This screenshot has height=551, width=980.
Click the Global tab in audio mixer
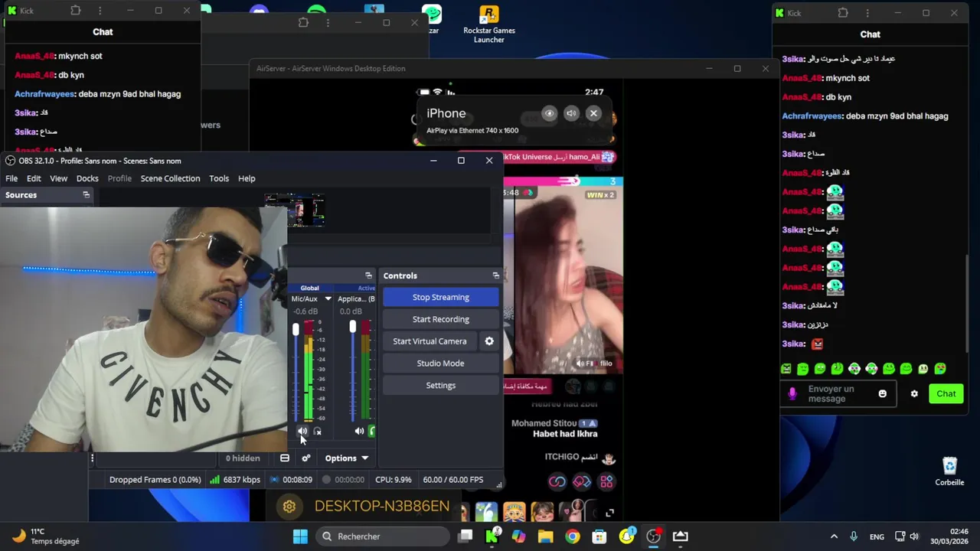[x=309, y=289]
